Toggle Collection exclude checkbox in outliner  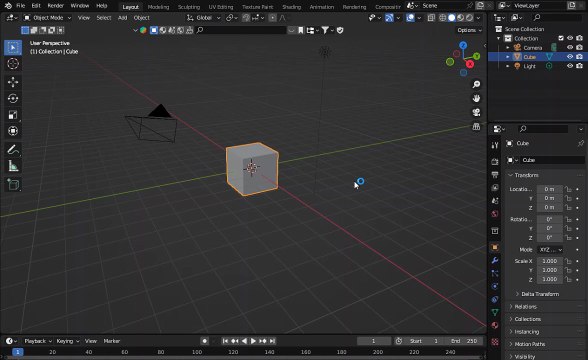(561, 38)
